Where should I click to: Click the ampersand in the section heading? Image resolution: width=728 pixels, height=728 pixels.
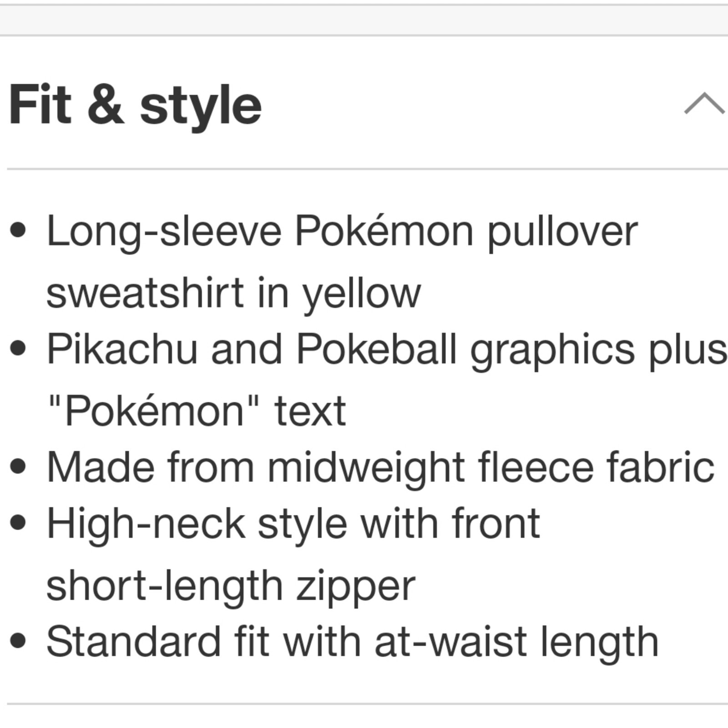(106, 106)
